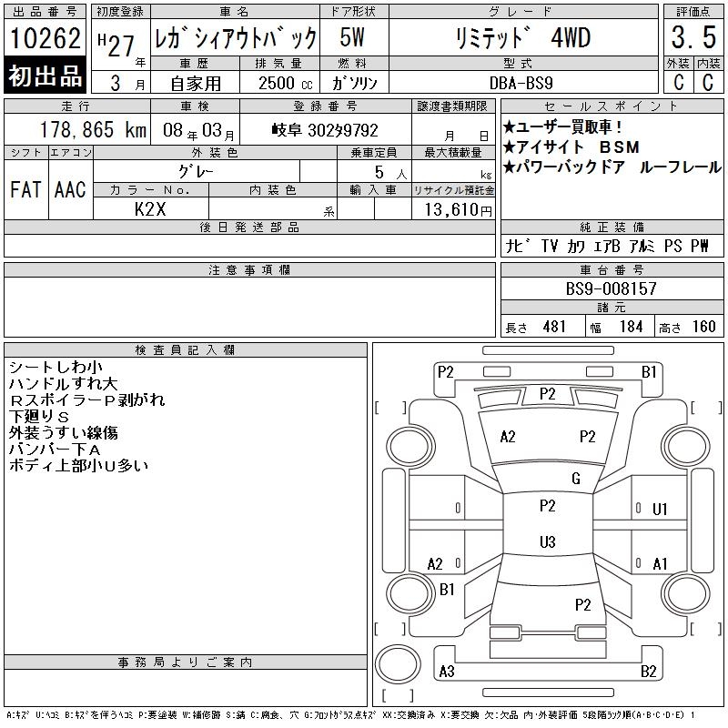Select the 検査員記入欄 section header
The image size is (728, 728).
(x=185, y=350)
